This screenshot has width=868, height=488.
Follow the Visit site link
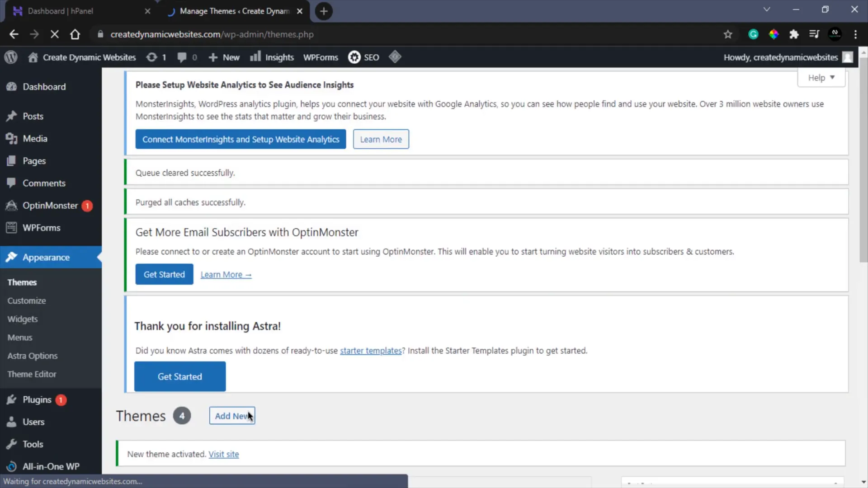(224, 454)
